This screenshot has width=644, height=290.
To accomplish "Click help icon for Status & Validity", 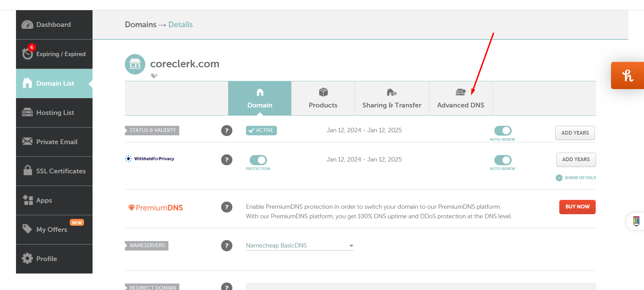I will point(227,131).
